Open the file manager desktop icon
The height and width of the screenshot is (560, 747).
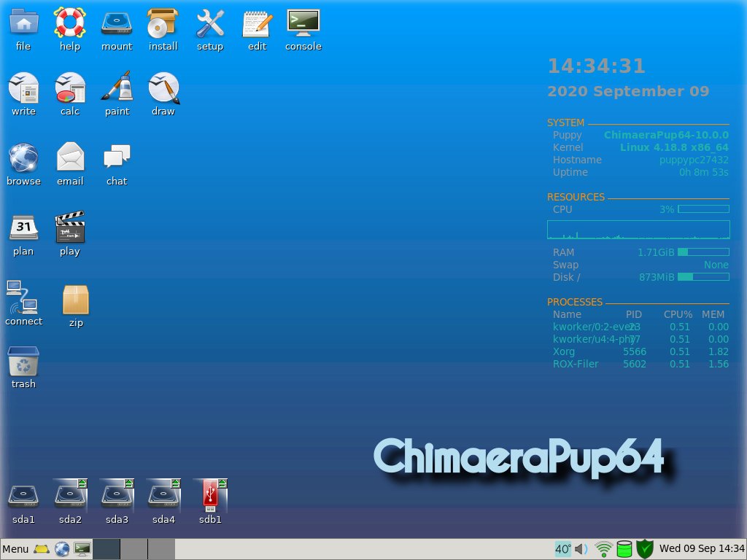23,23
